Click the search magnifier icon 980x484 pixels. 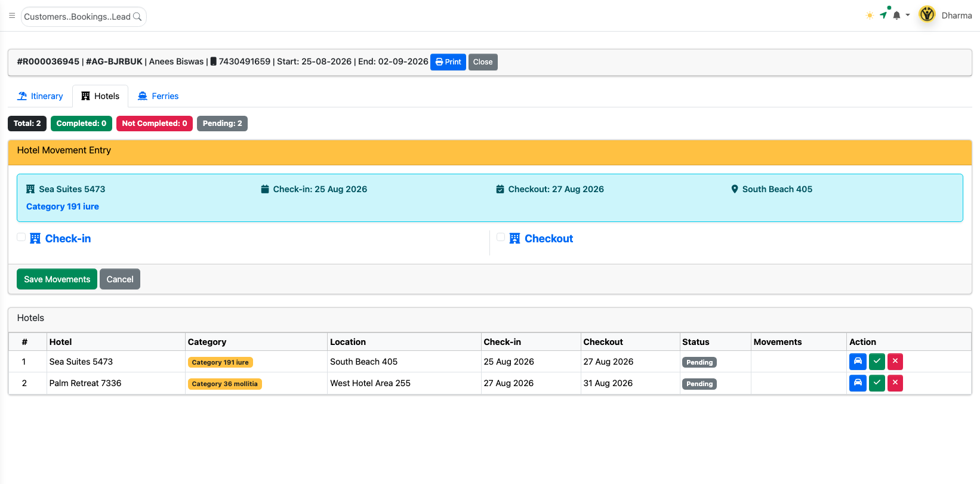[x=137, y=17]
